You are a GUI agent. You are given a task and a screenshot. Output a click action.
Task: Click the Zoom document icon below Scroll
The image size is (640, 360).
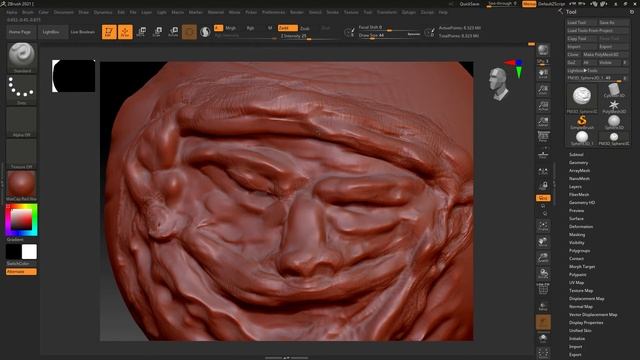pos(543,90)
